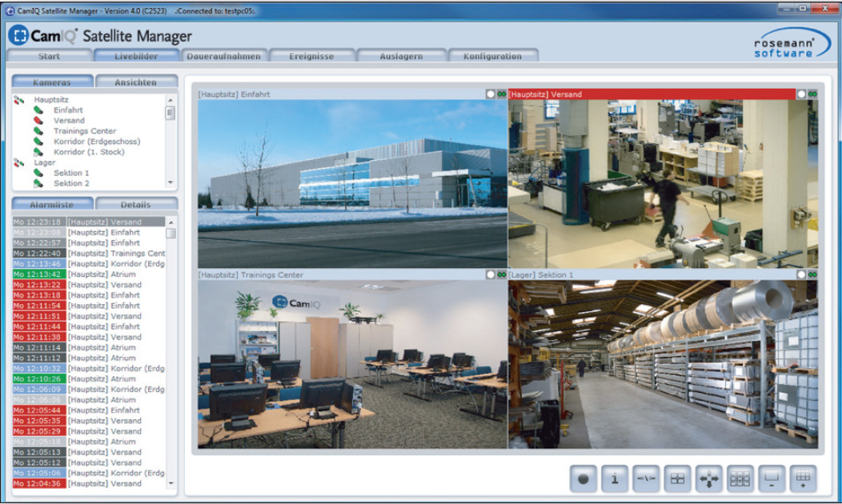The image size is (842, 504).
Task: Toggle white circle indicator on Trainings Center view
Action: (x=491, y=274)
